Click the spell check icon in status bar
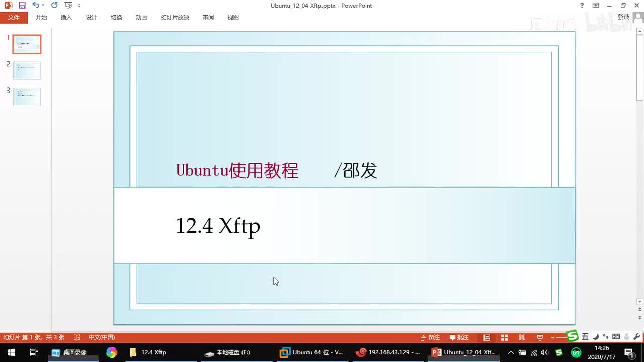 (x=77, y=337)
